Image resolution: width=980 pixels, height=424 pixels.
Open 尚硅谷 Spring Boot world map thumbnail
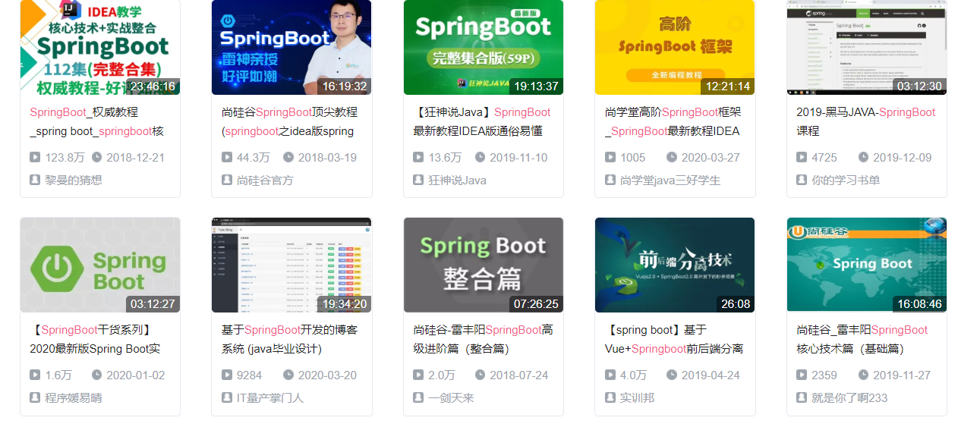(x=867, y=265)
